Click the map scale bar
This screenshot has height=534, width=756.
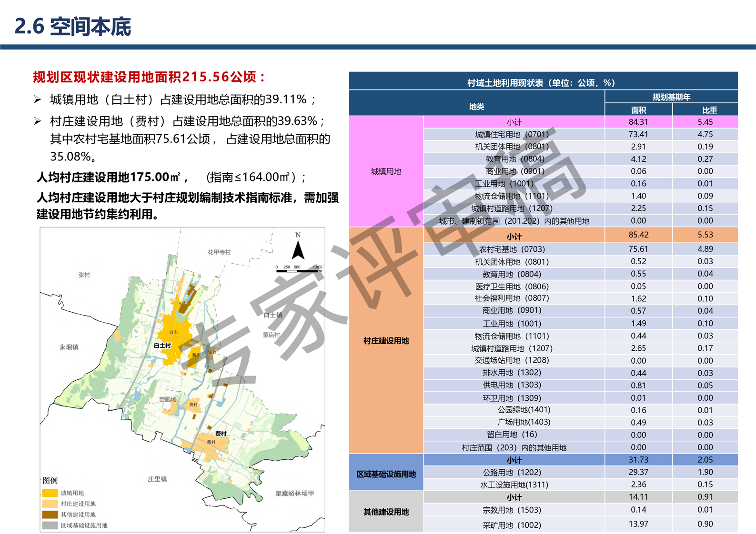tap(299, 270)
